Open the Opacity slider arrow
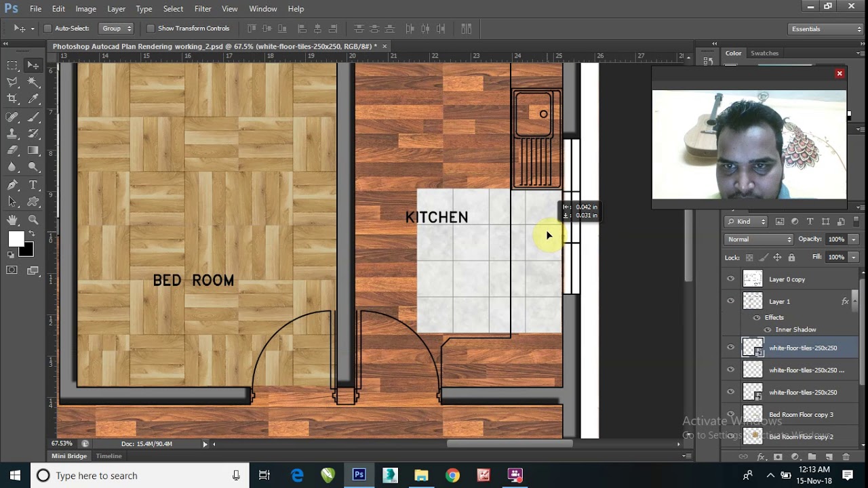This screenshot has width=868, height=488. (854, 239)
